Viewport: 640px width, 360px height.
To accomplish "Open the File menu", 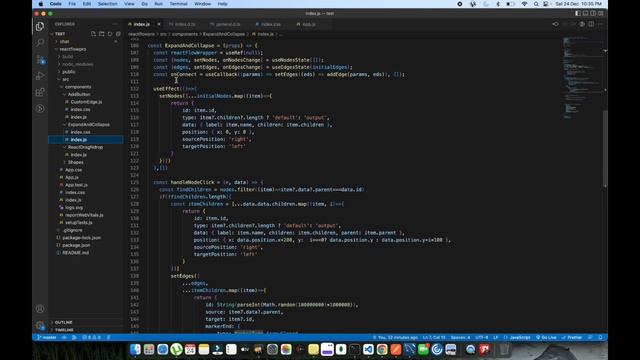I will click(x=72, y=4).
